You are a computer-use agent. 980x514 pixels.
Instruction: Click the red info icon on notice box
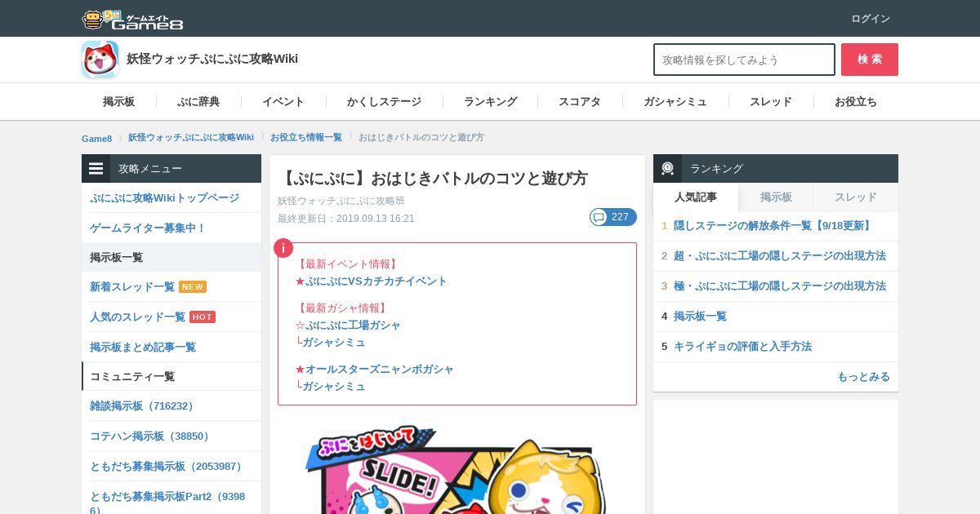click(x=283, y=248)
